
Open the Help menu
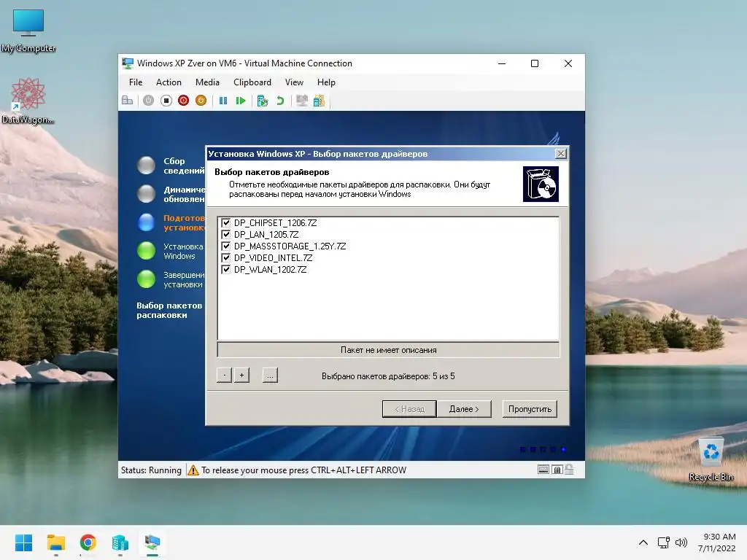[326, 82]
